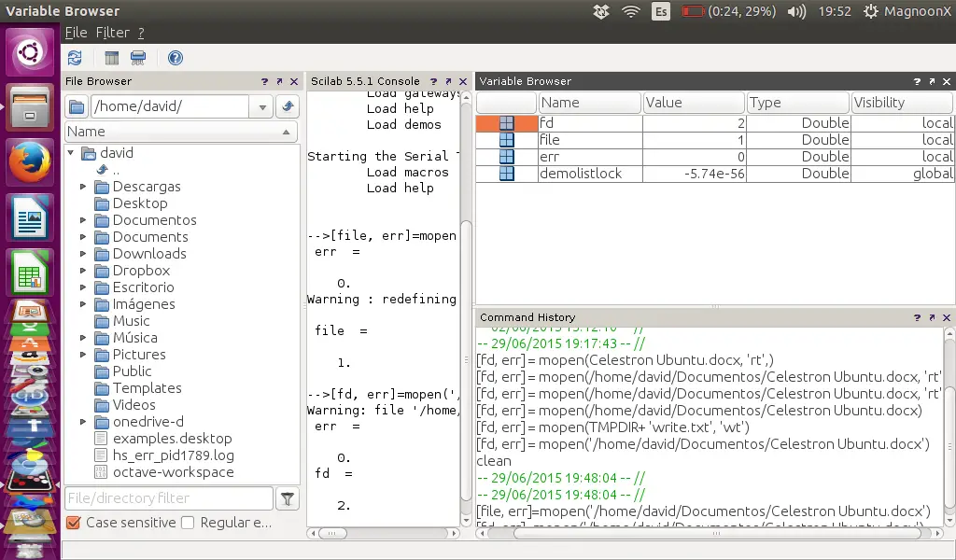This screenshot has width=956, height=560.
Task: Click the Wi-Fi network indicator in top bar
Action: [x=630, y=11]
